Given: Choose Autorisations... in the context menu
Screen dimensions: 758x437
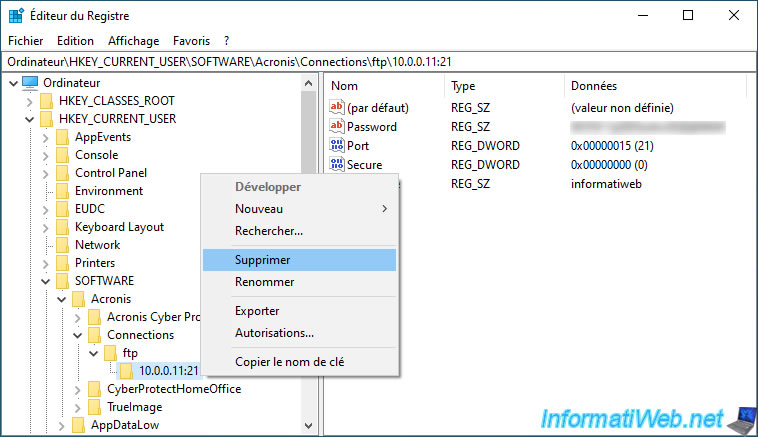Looking at the screenshot, I should click(300, 333).
